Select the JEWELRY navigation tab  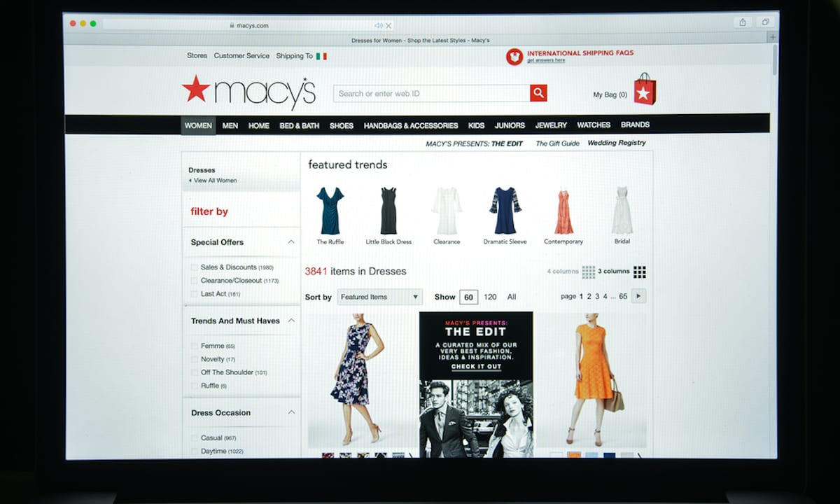point(551,125)
